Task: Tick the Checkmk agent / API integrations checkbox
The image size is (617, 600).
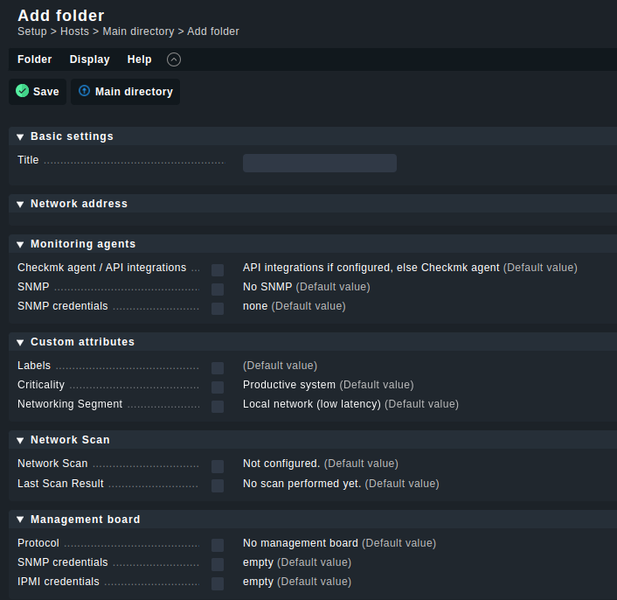Action: [217, 270]
